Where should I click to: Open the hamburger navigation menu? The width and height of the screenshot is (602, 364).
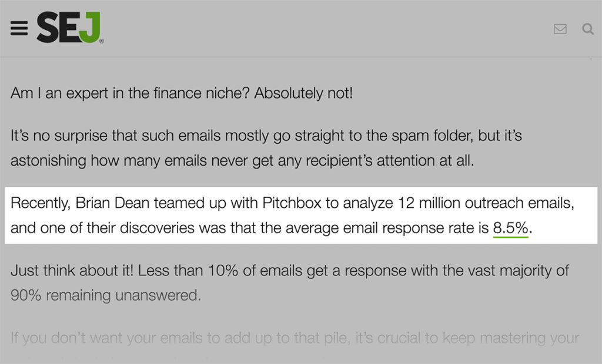(19, 28)
